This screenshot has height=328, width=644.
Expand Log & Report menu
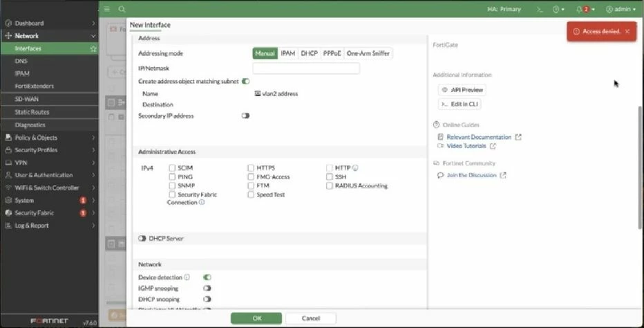49,226
